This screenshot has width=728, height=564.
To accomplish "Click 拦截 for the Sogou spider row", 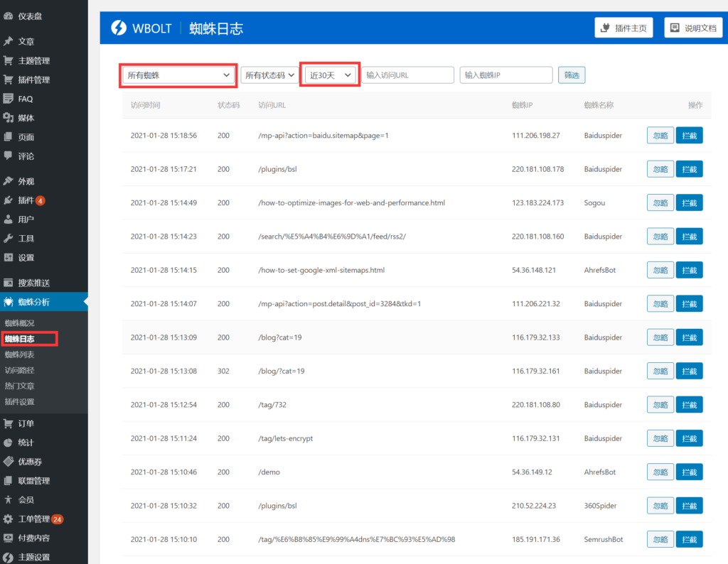I will [x=688, y=203].
